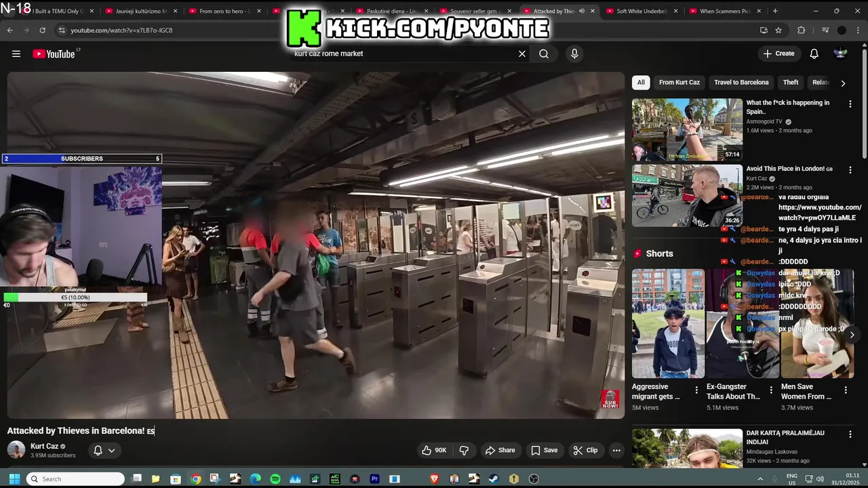The image size is (868, 488).
Task: Create a clip of this video
Action: click(x=585, y=450)
